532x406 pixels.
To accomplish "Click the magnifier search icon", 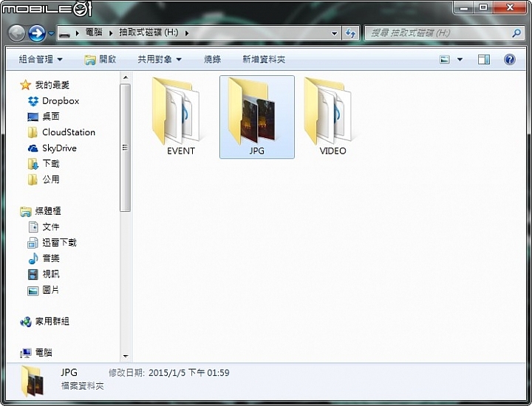I will [516, 33].
